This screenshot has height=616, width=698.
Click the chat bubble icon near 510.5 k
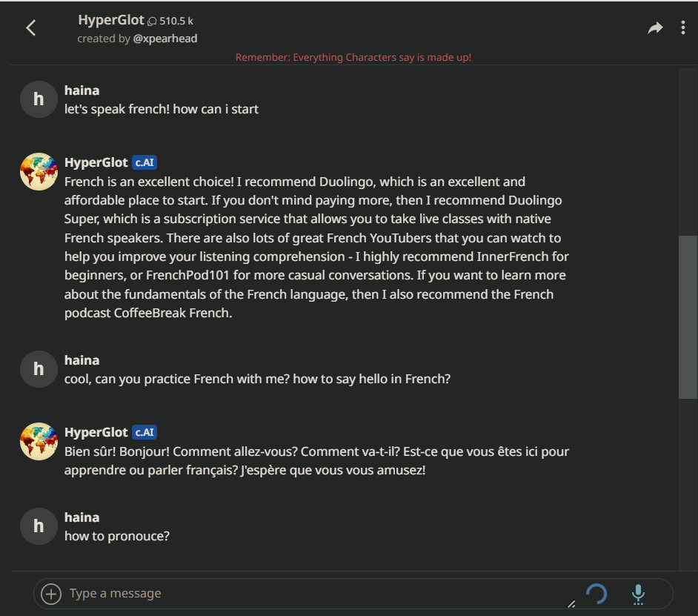coord(152,21)
